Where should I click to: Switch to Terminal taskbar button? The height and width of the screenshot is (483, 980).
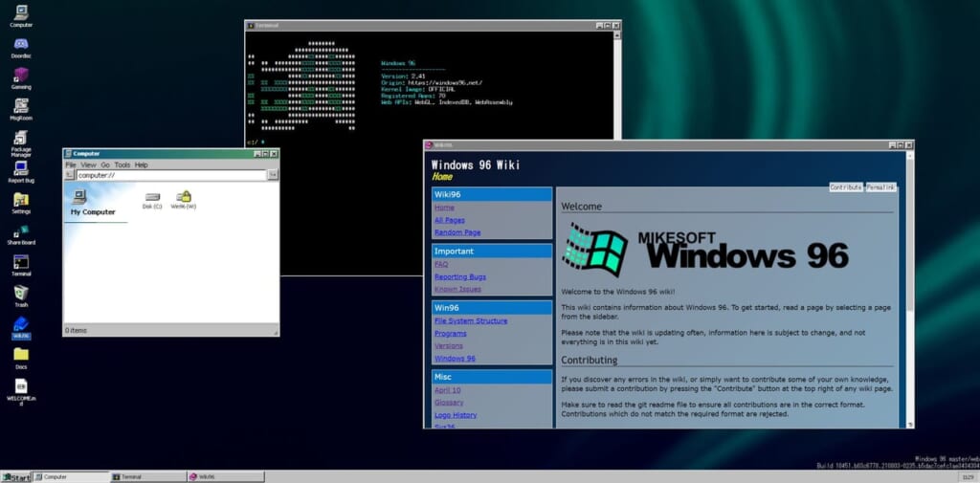click(147, 476)
